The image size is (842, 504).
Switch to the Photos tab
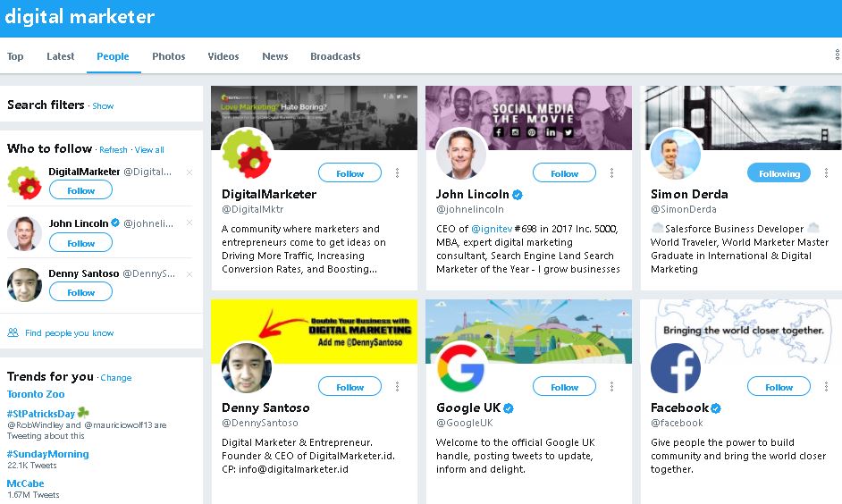point(169,56)
